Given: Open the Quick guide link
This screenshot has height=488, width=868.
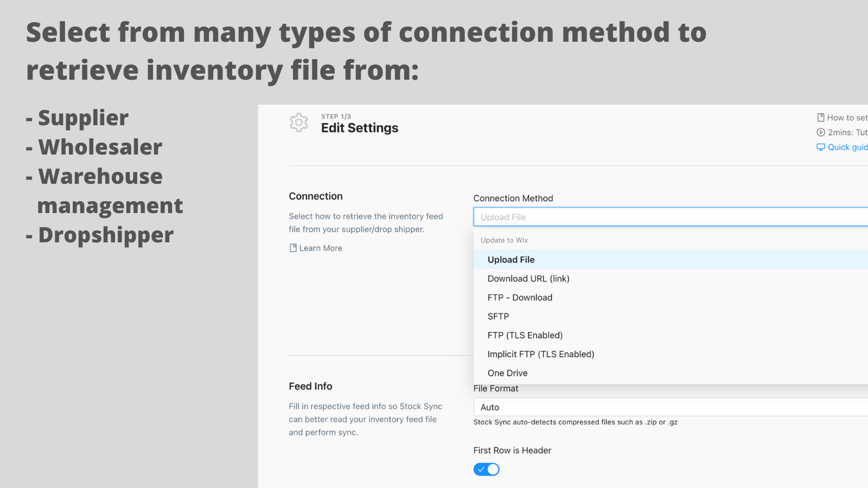Looking at the screenshot, I should (847, 147).
